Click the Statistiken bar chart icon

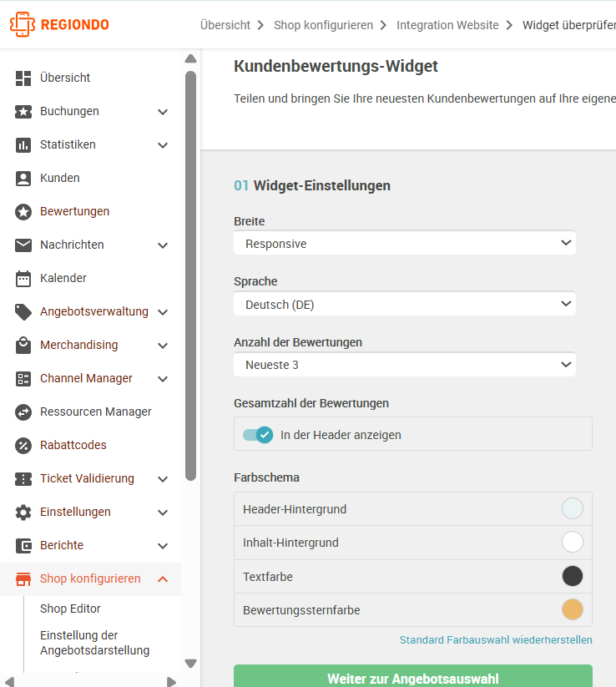pos(23,145)
